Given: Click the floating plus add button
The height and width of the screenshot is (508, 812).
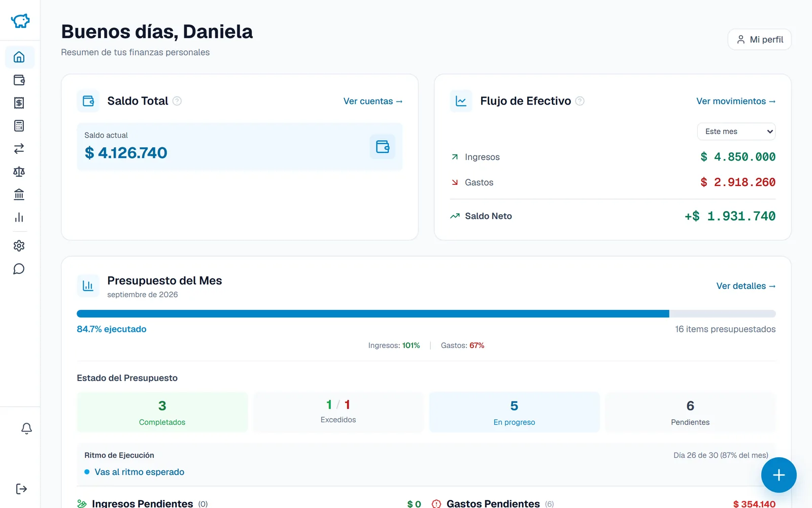Looking at the screenshot, I should [779, 475].
